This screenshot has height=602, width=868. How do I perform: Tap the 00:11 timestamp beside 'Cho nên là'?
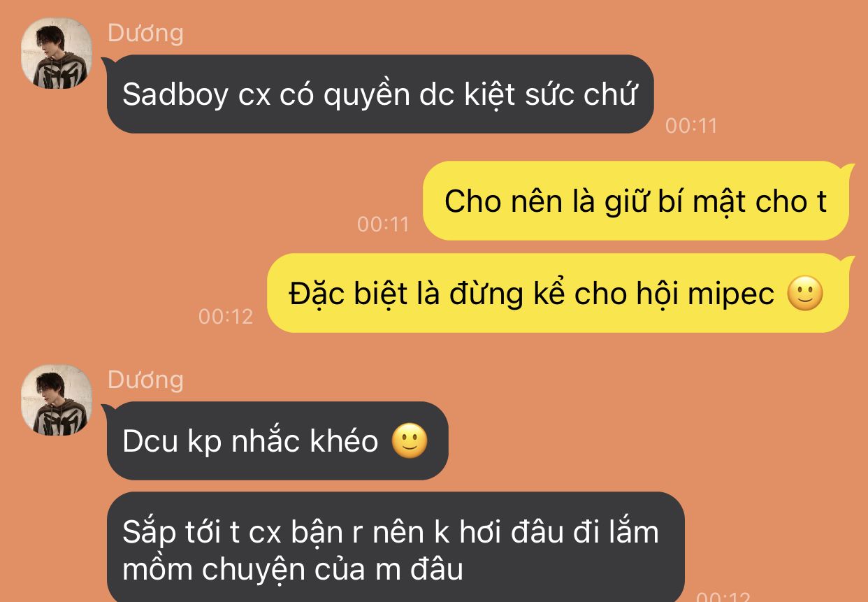[382, 224]
